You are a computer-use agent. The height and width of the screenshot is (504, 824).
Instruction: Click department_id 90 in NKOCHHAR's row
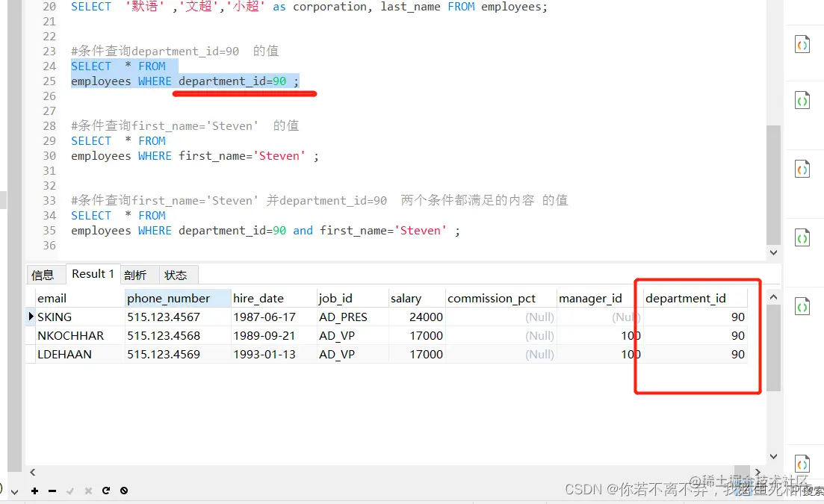[x=695, y=335]
